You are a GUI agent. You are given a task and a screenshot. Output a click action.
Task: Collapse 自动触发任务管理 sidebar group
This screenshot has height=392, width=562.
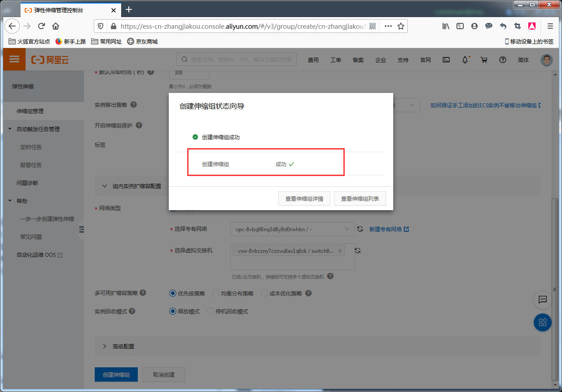[10, 129]
